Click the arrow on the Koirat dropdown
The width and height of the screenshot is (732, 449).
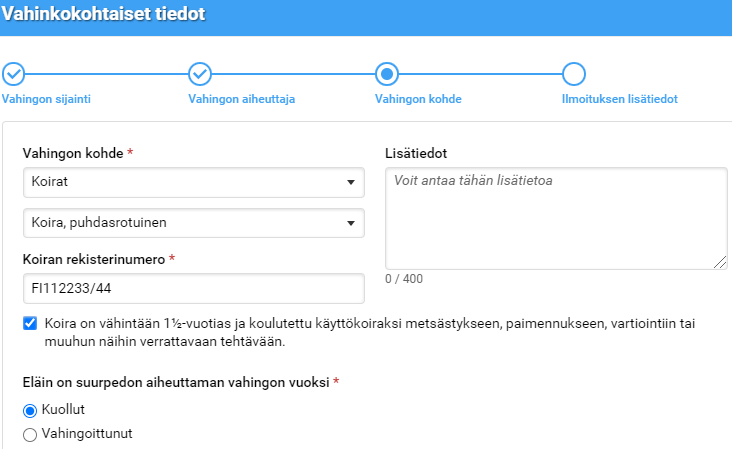350,182
